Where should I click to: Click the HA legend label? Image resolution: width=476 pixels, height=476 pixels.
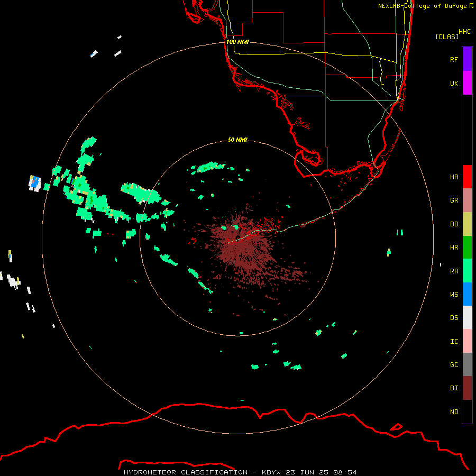click(x=454, y=177)
